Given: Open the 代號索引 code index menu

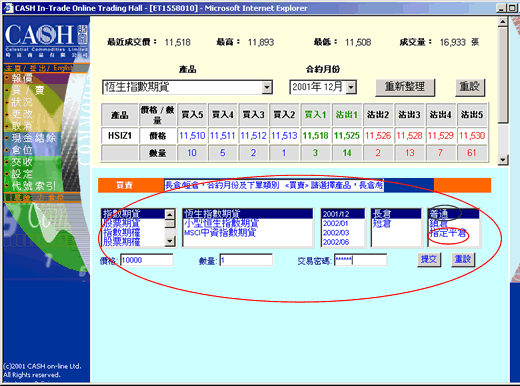Looking at the screenshot, I should [x=34, y=186].
